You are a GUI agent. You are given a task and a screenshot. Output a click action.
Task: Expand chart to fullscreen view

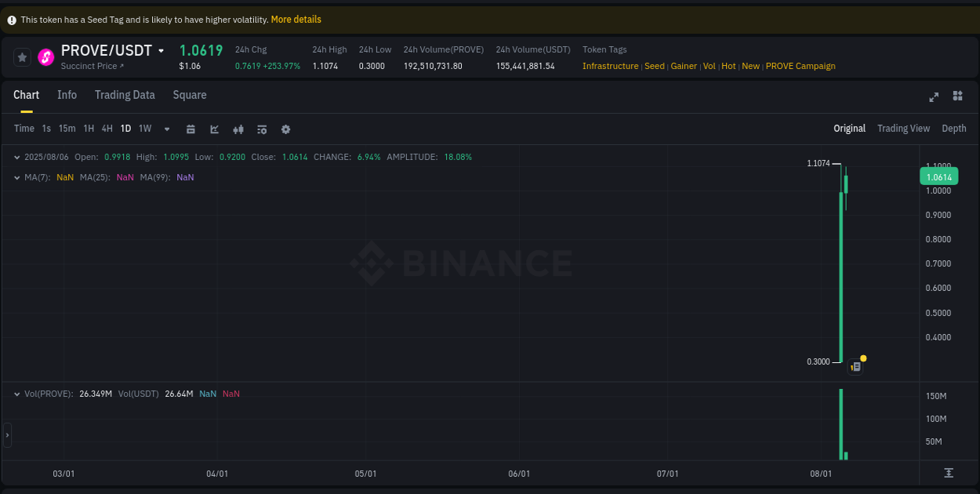(x=934, y=96)
